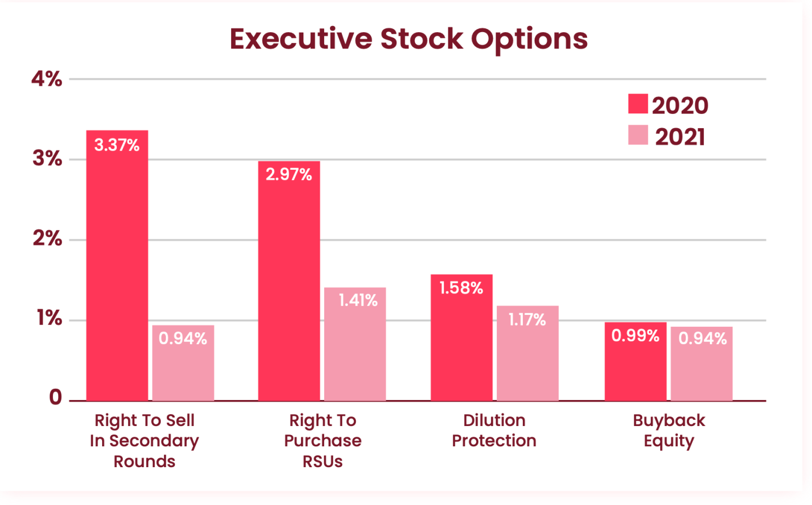Viewport: 812px width, 505px height.
Task: Click the 0.94% label in Right To Sell group
Action: 183,339
